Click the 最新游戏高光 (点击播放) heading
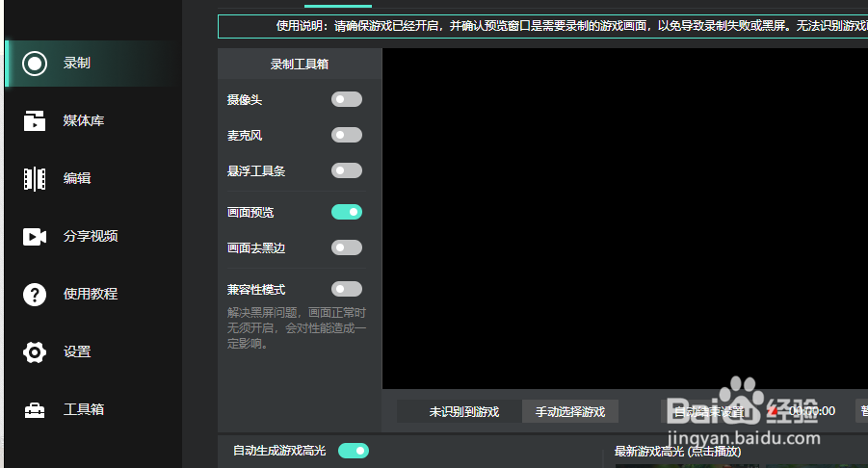 click(677, 452)
